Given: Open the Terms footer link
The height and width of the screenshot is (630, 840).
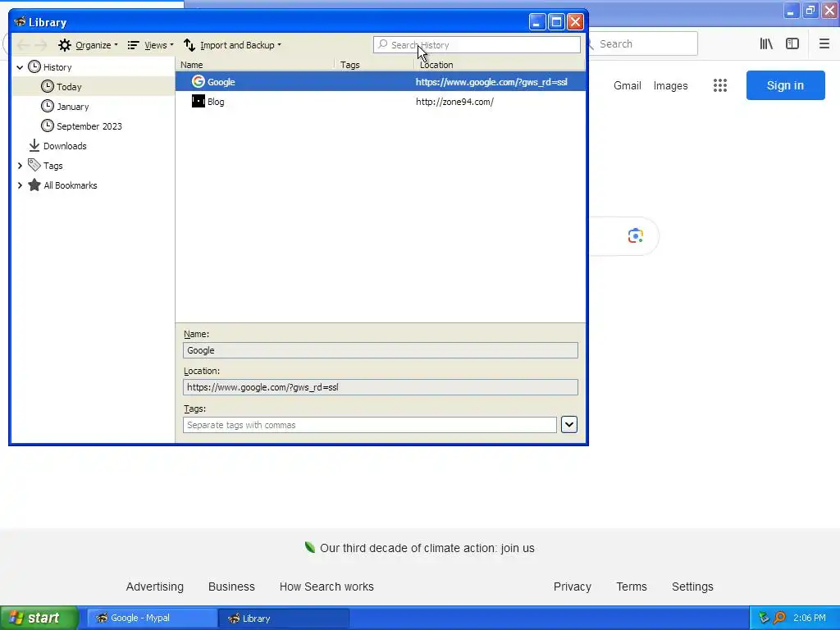Looking at the screenshot, I should coord(632,587).
